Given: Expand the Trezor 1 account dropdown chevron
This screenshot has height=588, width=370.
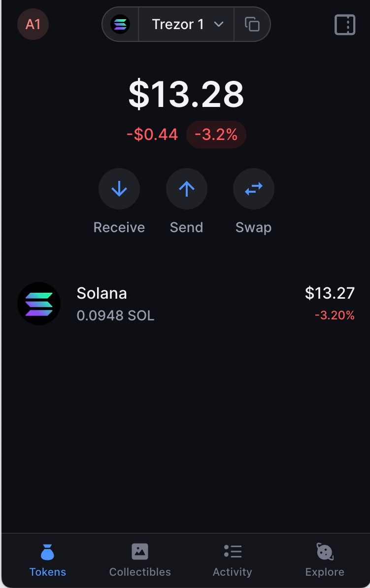Looking at the screenshot, I should (x=219, y=24).
